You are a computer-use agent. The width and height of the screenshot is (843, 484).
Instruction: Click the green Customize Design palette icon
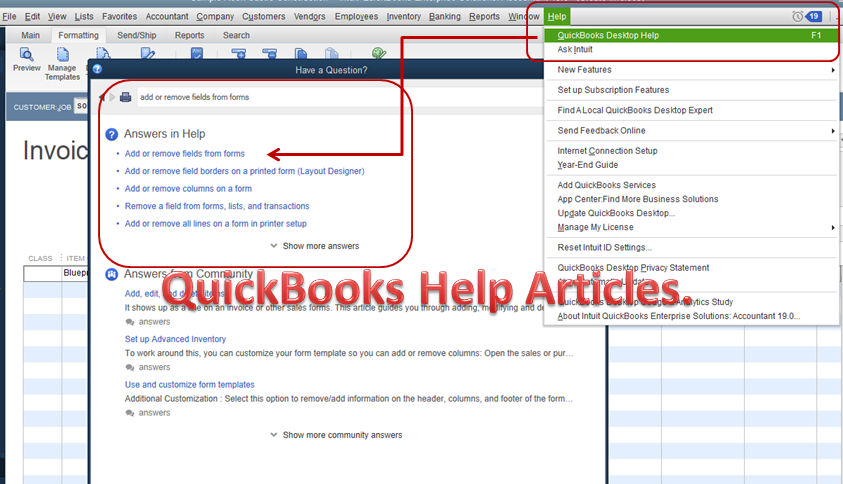pyautogui.click(x=379, y=53)
